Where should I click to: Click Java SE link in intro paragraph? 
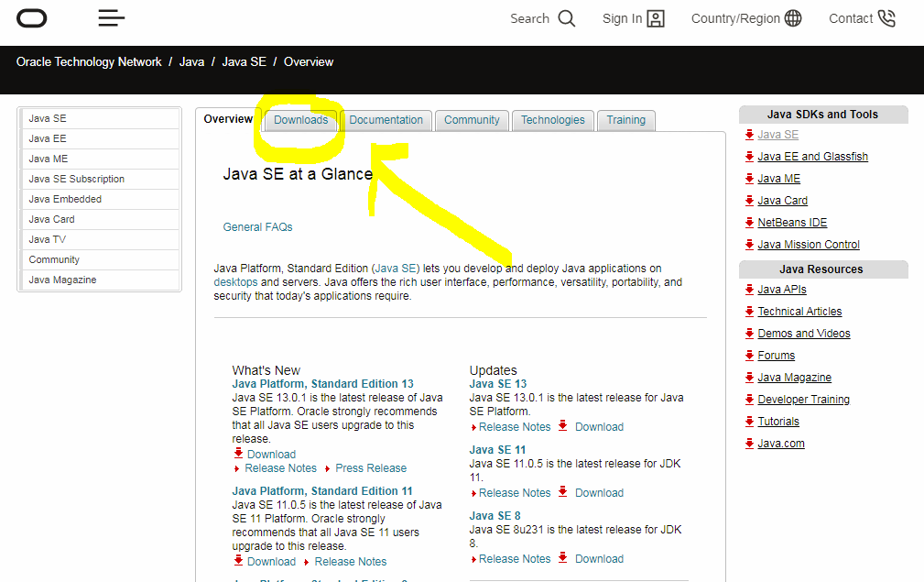pyautogui.click(x=396, y=269)
